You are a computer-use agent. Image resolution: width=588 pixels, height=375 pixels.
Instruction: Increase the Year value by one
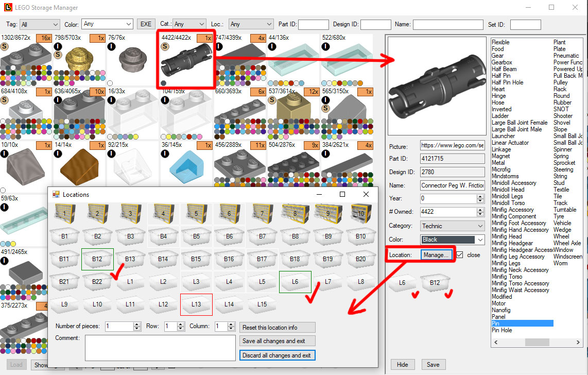(480, 196)
